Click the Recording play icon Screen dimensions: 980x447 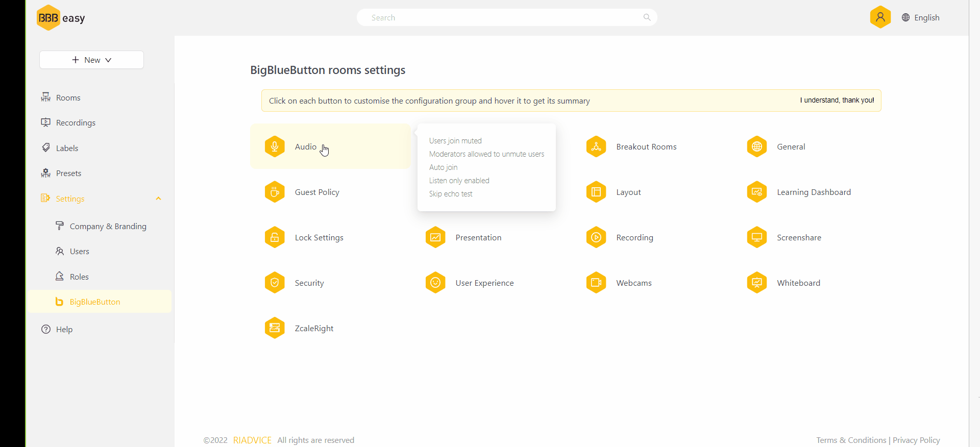[x=596, y=237]
